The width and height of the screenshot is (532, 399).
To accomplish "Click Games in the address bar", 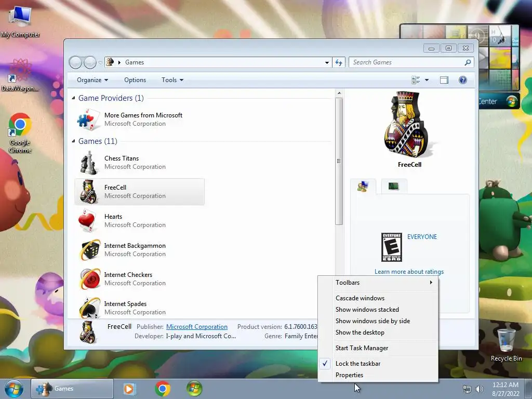I will click(x=135, y=62).
